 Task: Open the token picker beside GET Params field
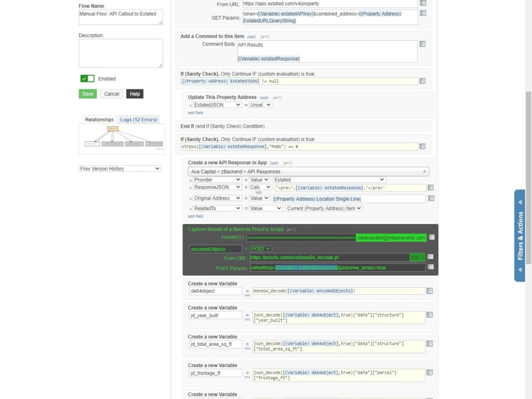tap(423, 13)
